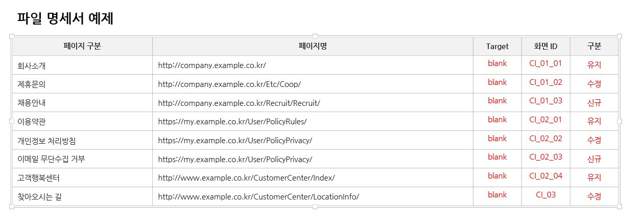
Task: Open the Recruit/Recruit/ URL
Action: [239, 103]
